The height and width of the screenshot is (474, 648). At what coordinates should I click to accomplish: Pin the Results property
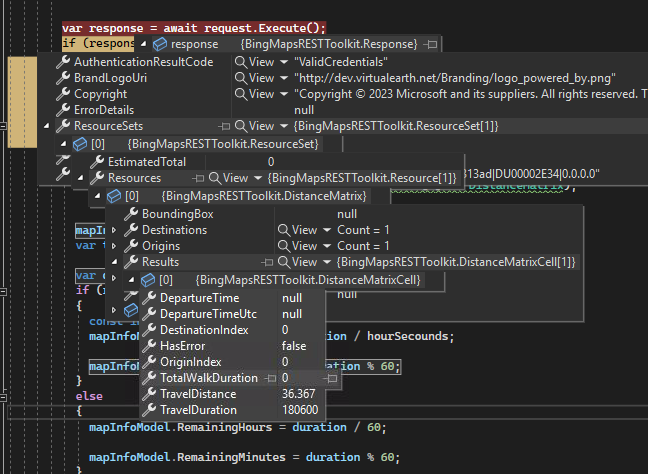[x=267, y=262]
